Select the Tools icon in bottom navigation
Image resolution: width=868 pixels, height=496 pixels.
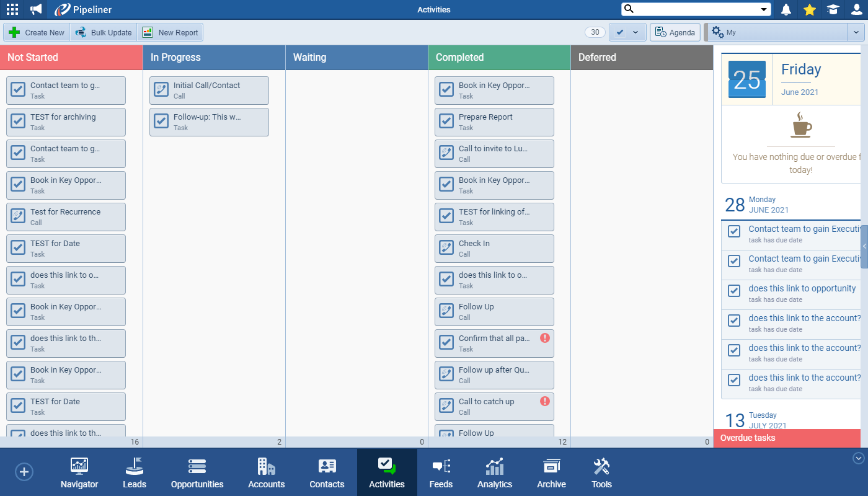coord(601,472)
